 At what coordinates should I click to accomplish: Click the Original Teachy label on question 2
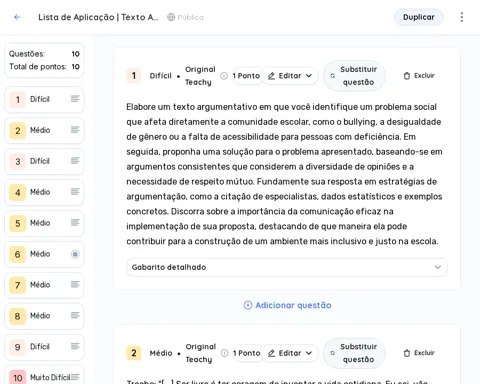(201, 353)
